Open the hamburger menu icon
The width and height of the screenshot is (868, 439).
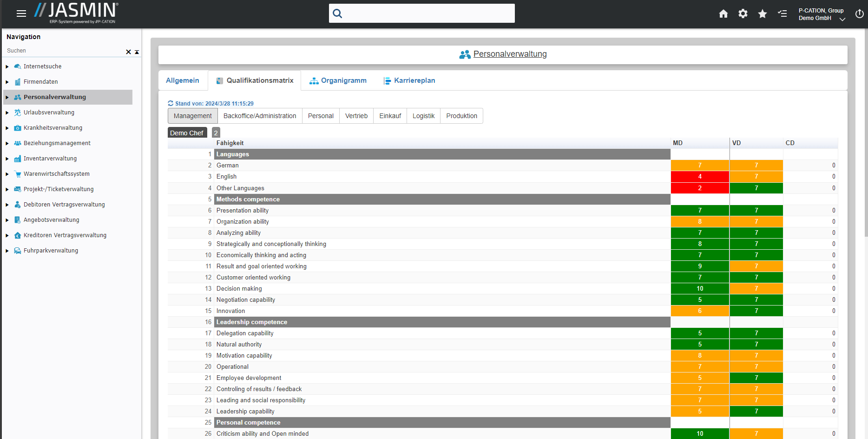[21, 13]
